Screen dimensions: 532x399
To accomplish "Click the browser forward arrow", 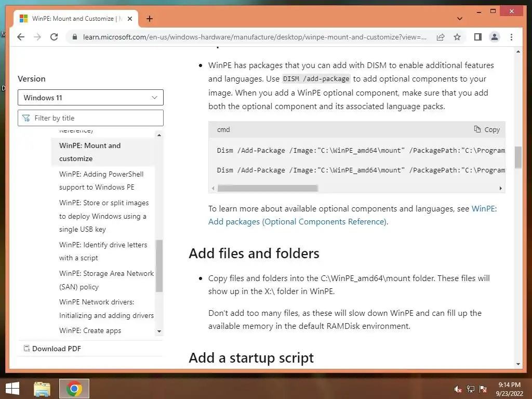I will pyautogui.click(x=37, y=37).
